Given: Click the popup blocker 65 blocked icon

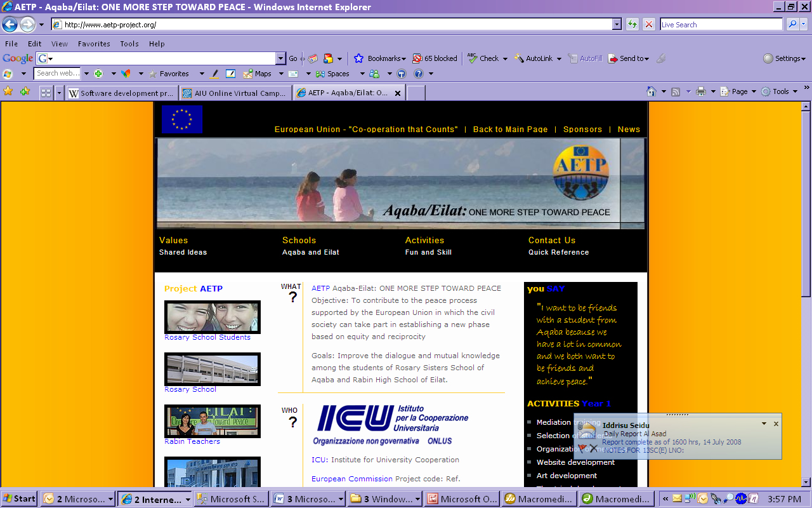Looking at the screenshot, I should pyautogui.click(x=417, y=58).
